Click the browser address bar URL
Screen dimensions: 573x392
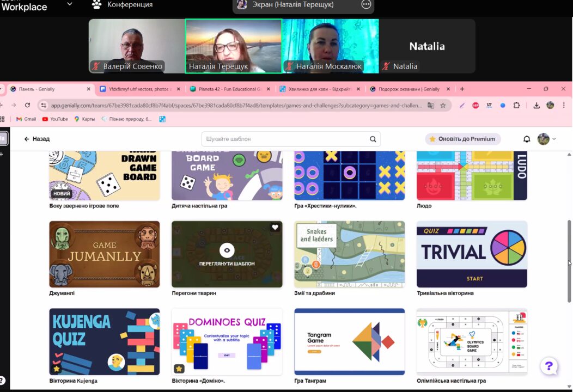pyautogui.click(x=236, y=105)
